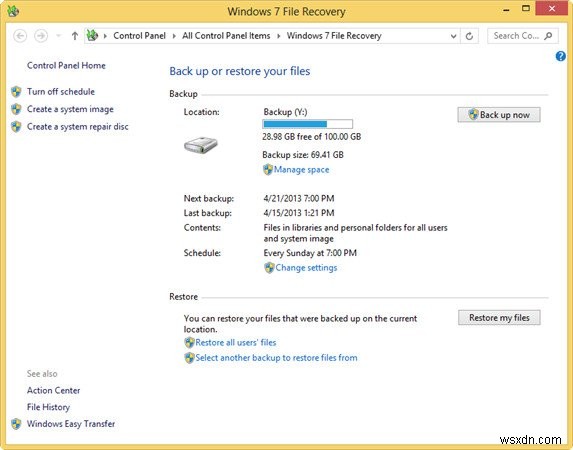Click the next backup date '4/21/2013 7:00 PM'
This screenshot has height=450, width=573.
[x=299, y=198]
